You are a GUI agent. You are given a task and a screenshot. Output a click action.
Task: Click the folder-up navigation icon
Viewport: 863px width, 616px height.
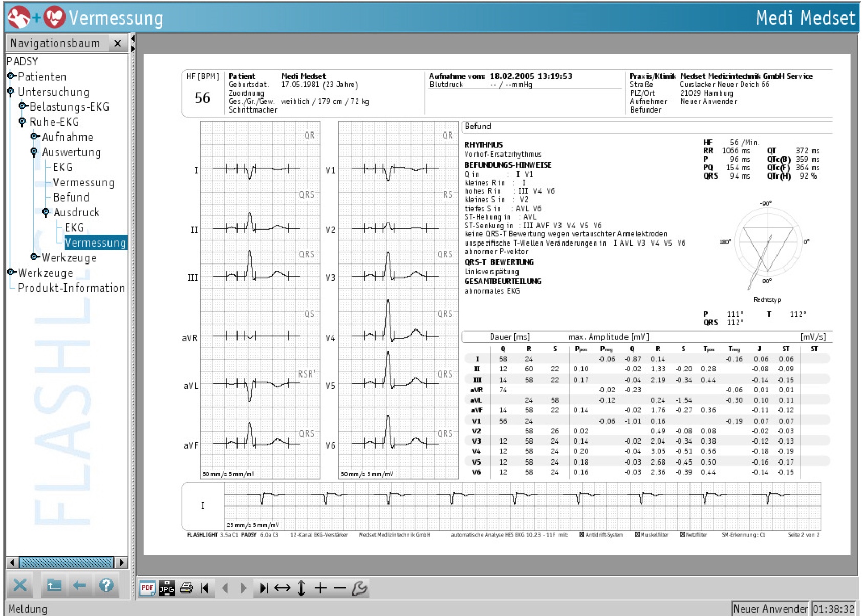(54, 585)
